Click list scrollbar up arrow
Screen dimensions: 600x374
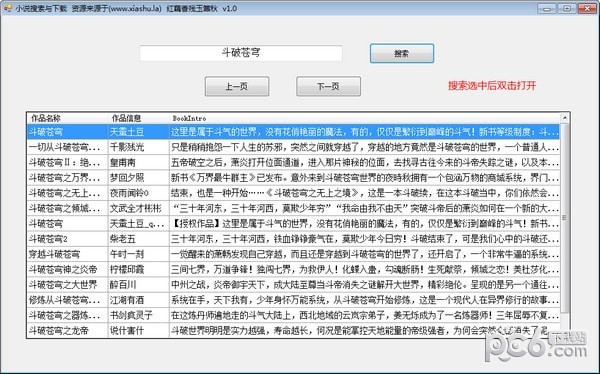pyautogui.click(x=564, y=117)
